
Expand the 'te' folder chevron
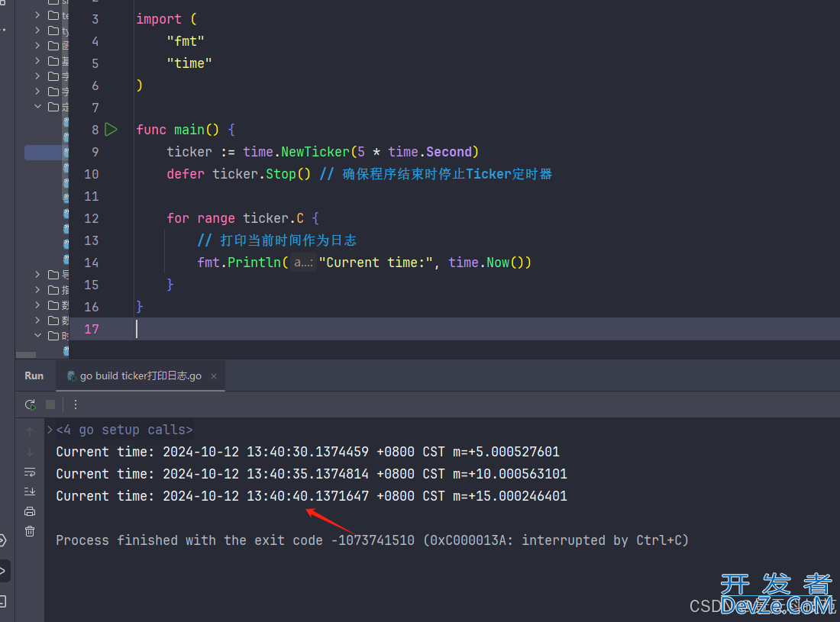pos(37,15)
